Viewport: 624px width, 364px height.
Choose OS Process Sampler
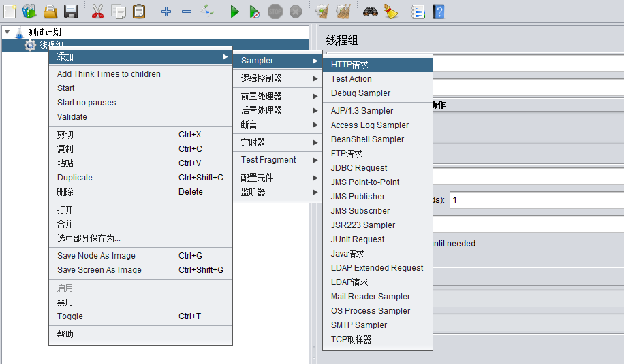377,311
